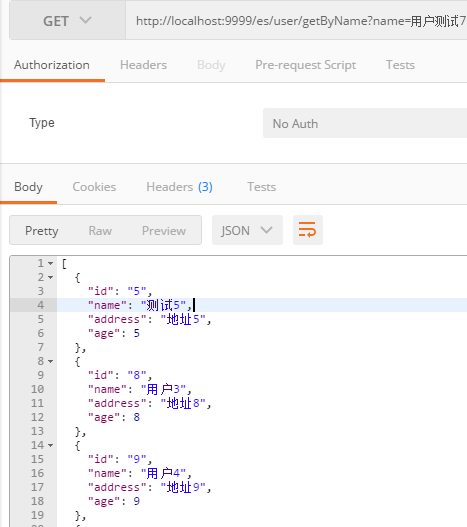Click the "id": "5" line
Screen dimensions: 467x527
click(120, 291)
